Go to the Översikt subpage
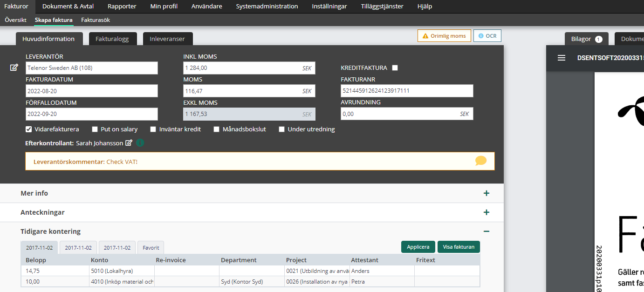644x292 pixels. coord(15,20)
